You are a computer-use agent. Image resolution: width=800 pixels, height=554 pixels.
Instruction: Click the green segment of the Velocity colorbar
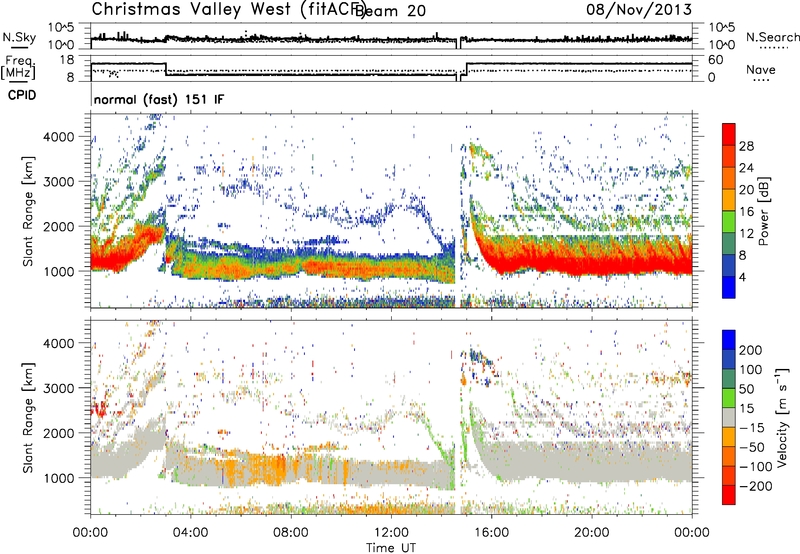coord(729,398)
